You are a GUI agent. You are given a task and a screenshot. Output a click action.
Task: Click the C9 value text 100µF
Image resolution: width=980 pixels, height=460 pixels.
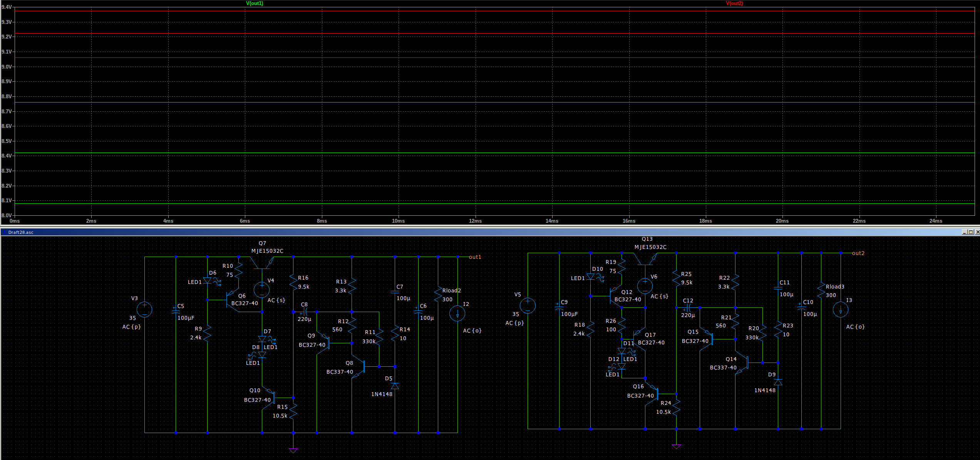[569, 314]
